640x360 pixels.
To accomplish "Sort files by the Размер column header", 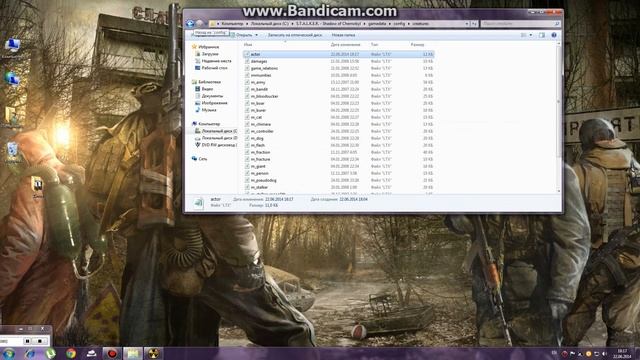I will click(x=418, y=44).
